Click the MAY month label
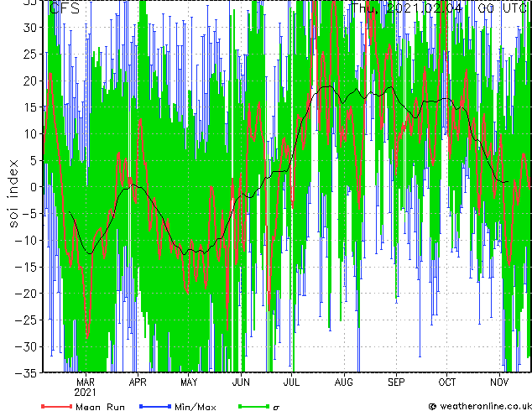 [x=189, y=382]
